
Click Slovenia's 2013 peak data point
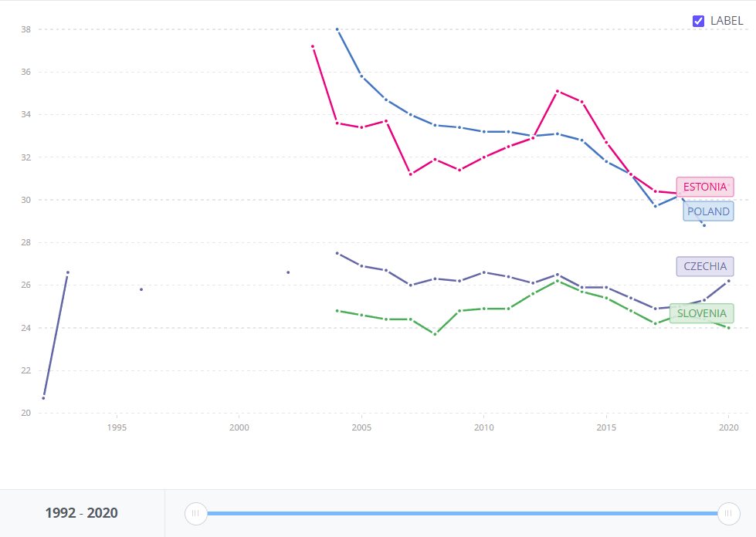558,281
